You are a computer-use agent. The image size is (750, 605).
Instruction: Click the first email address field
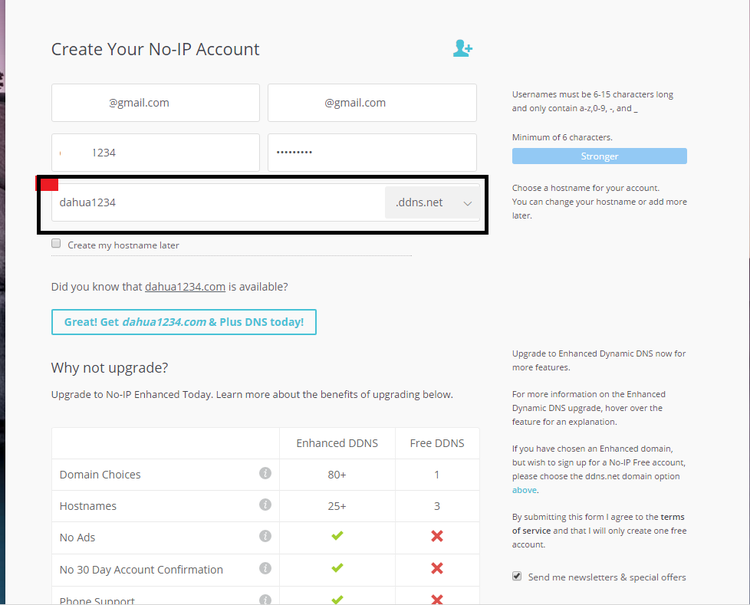pyautogui.click(x=155, y=103)
